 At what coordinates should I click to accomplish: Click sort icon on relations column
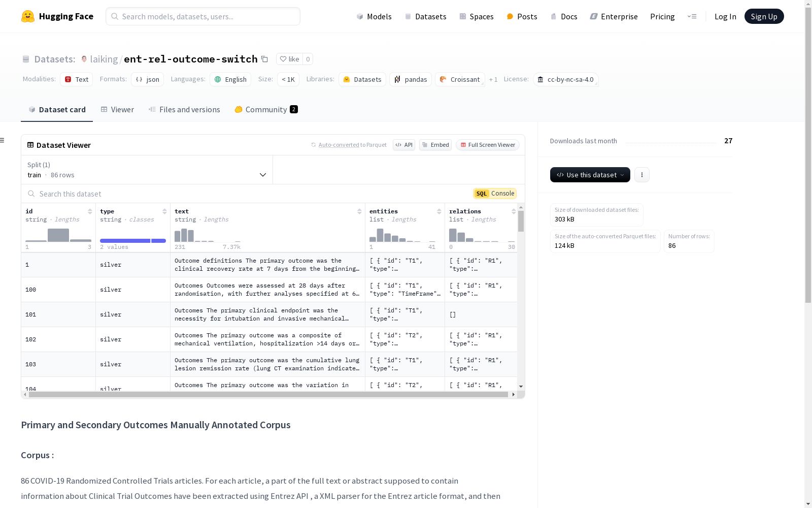tap(514, 211)
